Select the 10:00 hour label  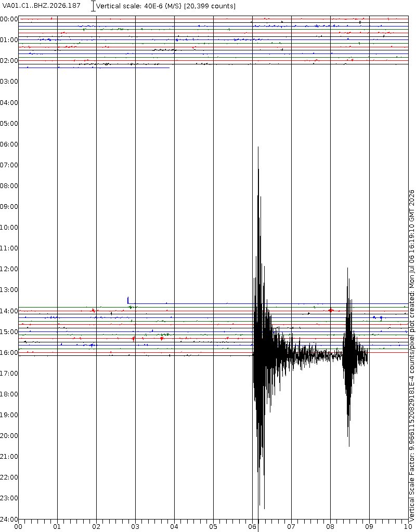click(9, 228)
